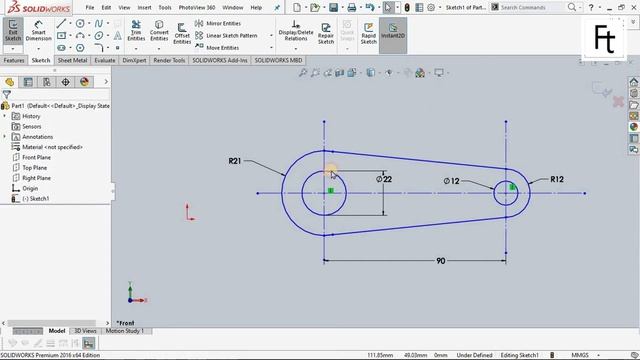This screenshot has height=360, width=640.
Task: Click the Open document icon
Action: pos(314,7)
